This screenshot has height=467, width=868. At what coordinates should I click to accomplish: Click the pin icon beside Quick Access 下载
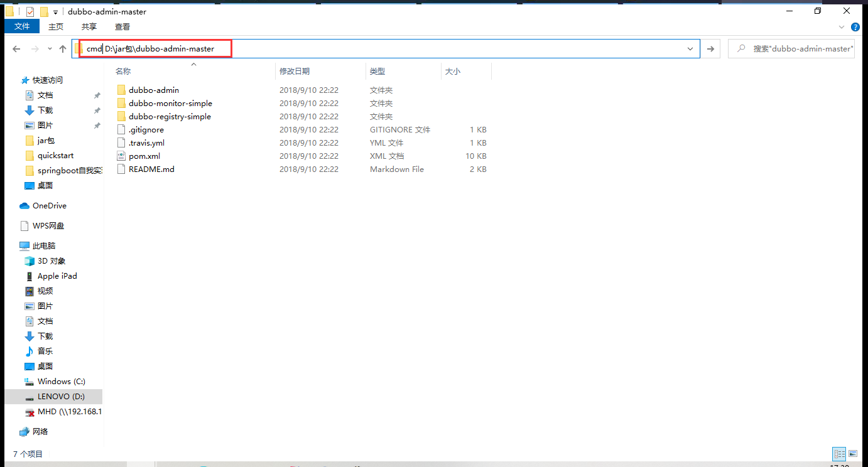(x=97, y=110)
